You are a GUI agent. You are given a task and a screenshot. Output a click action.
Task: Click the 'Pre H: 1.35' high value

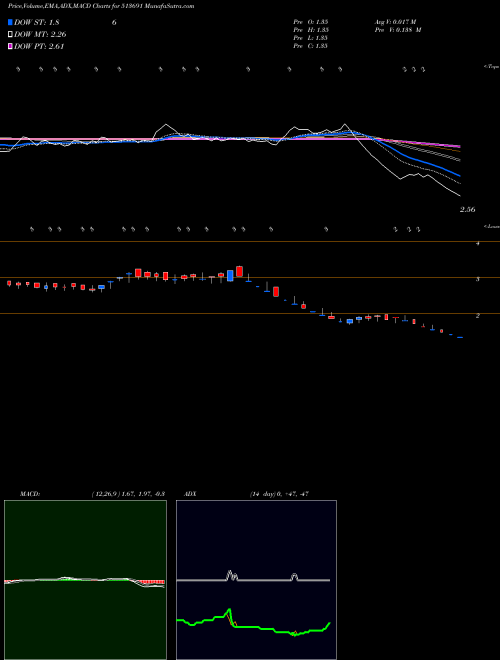click(x=311, y=30)
